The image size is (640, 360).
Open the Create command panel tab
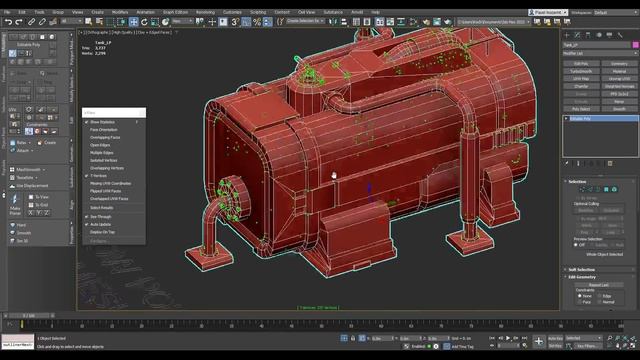[567, 35]
